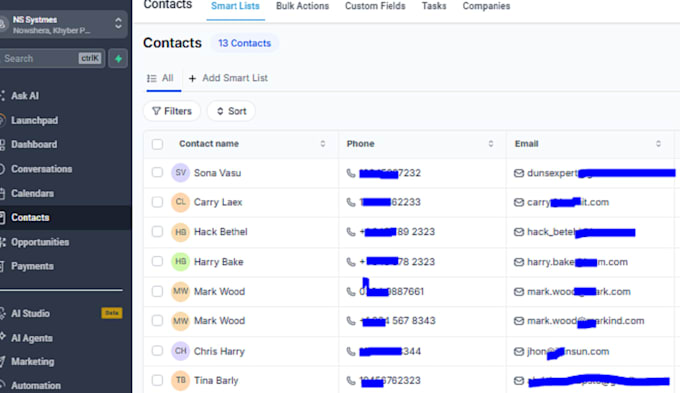Check the Tina Barly row checkbox
This screenshot has width=680, height=393.
click(x=157, y=380)
